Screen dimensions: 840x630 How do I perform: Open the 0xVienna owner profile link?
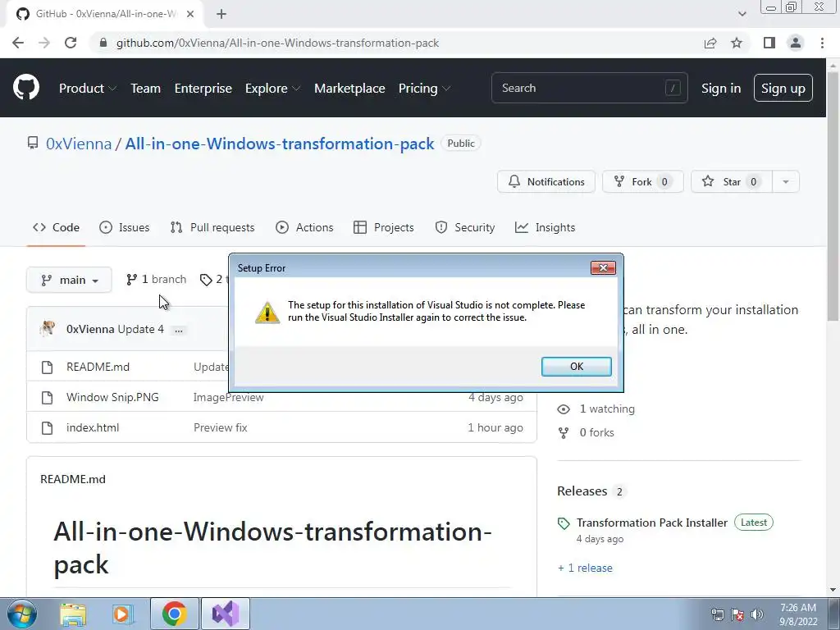(79, 144)
